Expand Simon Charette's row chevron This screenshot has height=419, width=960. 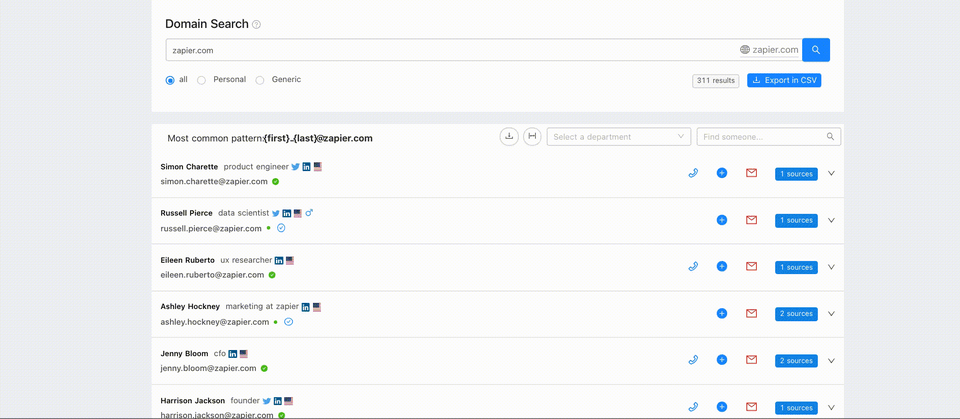pos(831,173)
